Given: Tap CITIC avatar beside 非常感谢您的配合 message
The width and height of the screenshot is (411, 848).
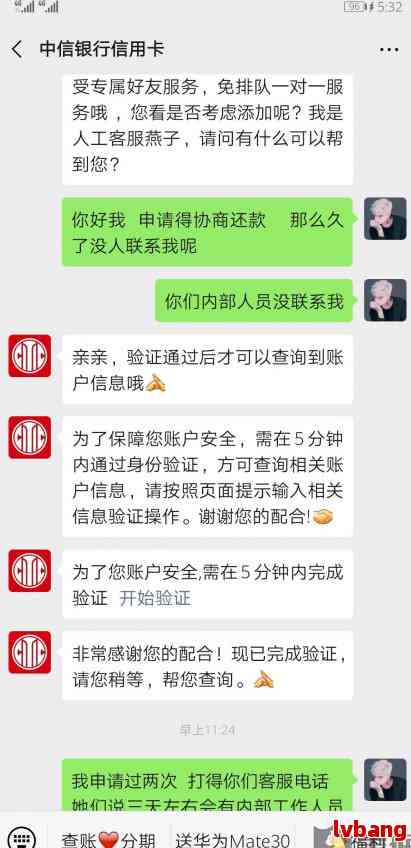Looking at the screenshot, I should tap(30, 652).
